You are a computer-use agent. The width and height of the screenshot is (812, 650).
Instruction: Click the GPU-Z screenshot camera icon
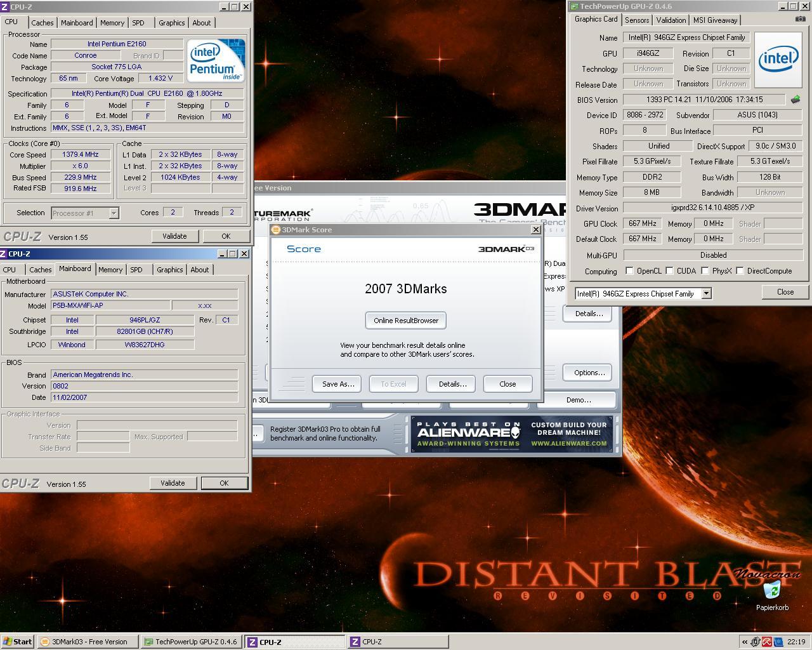tap(800, 19)
